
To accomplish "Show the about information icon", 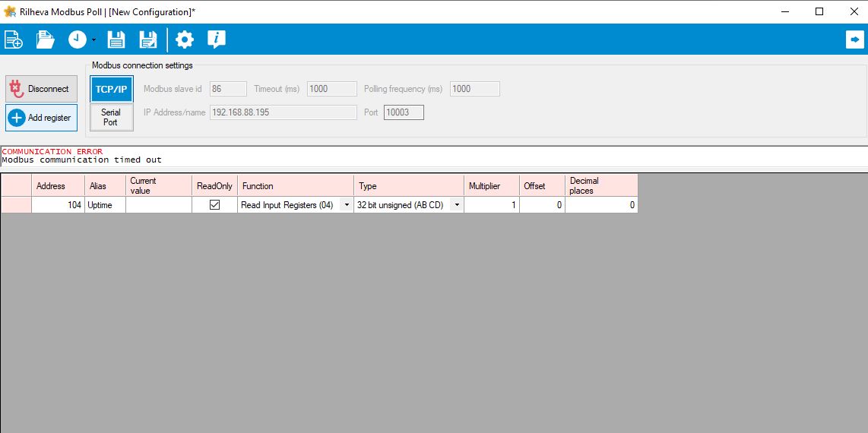I will pos(217,40).
